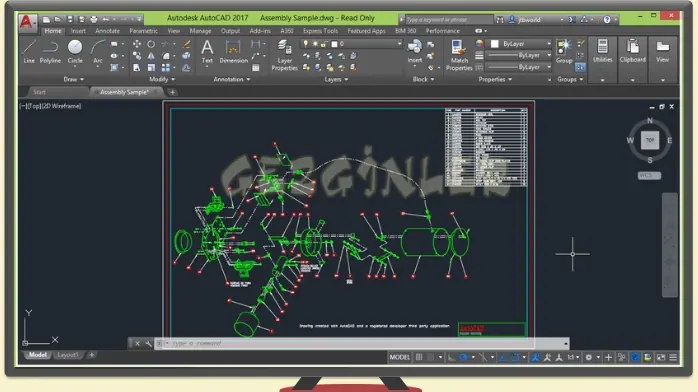Choose the Rotate tool in Modify panel
698x392 pixels.
pyautogui.click(x=151, y=44)
